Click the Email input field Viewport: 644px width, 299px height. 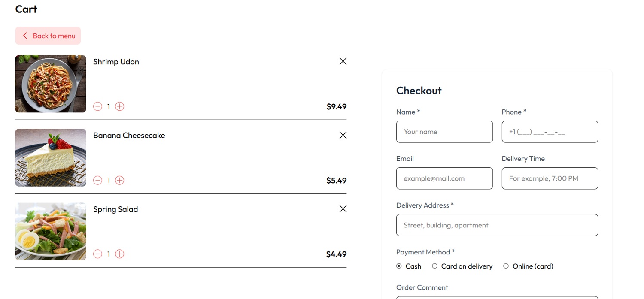444,178
